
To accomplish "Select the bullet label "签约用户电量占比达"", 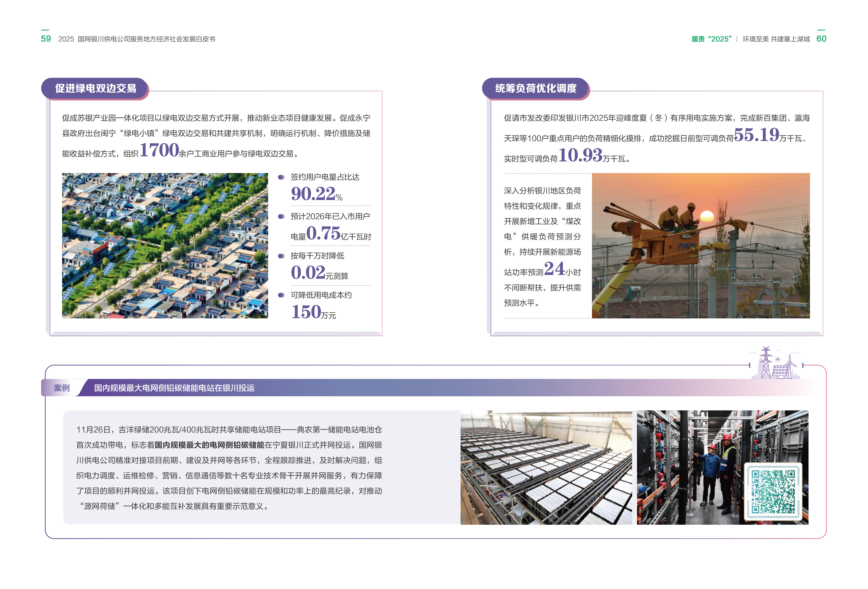I will click(325, 177).
